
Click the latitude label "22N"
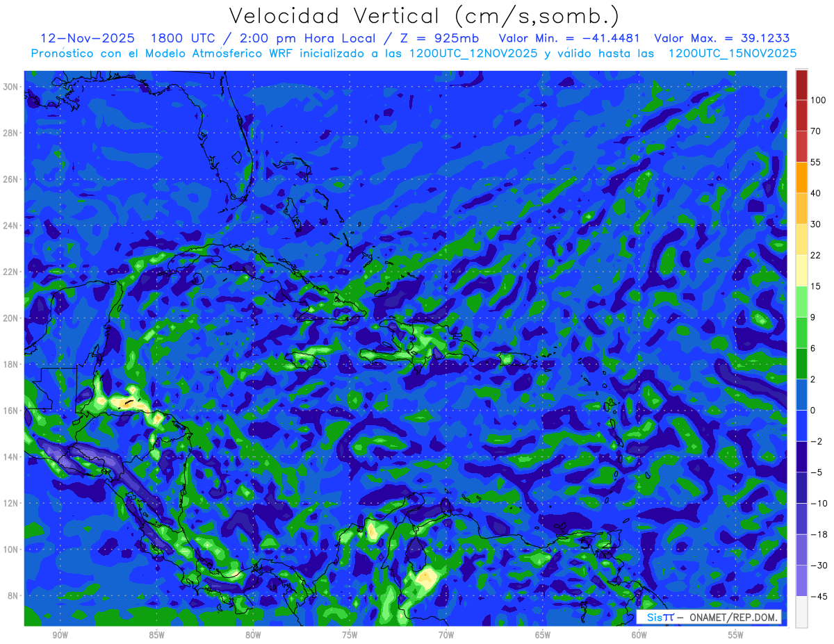[x=12, y=272]
